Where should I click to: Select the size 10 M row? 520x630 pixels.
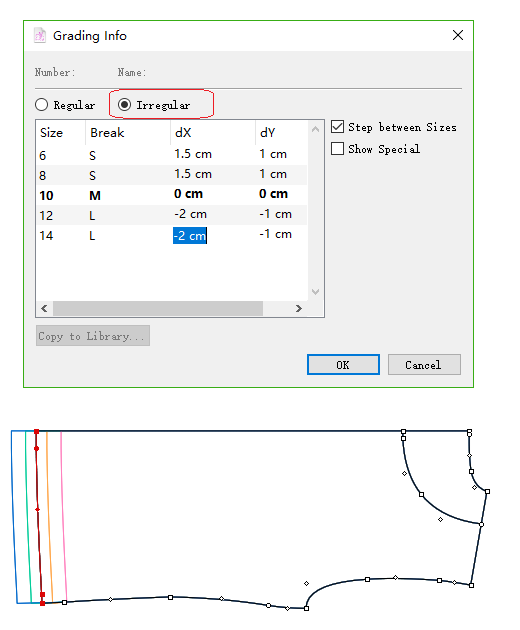coord(172,195)
